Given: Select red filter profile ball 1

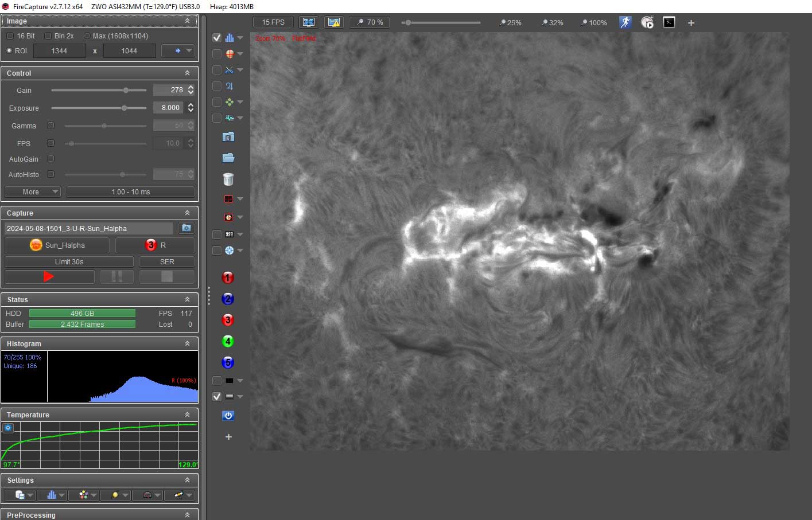Looking at the screenshot, I should pyautogui.click(x=228, y=278).
